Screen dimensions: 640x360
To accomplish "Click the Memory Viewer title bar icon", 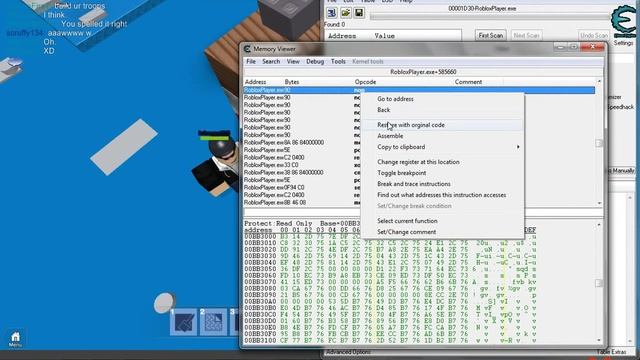I will point(247,49).
